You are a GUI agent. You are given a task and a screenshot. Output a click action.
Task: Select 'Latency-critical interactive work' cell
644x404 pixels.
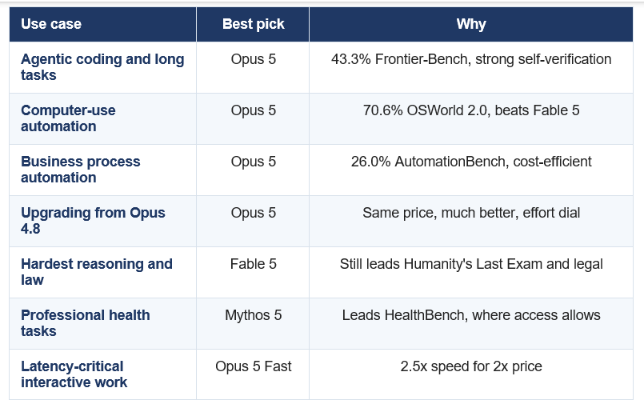point(103,374)
